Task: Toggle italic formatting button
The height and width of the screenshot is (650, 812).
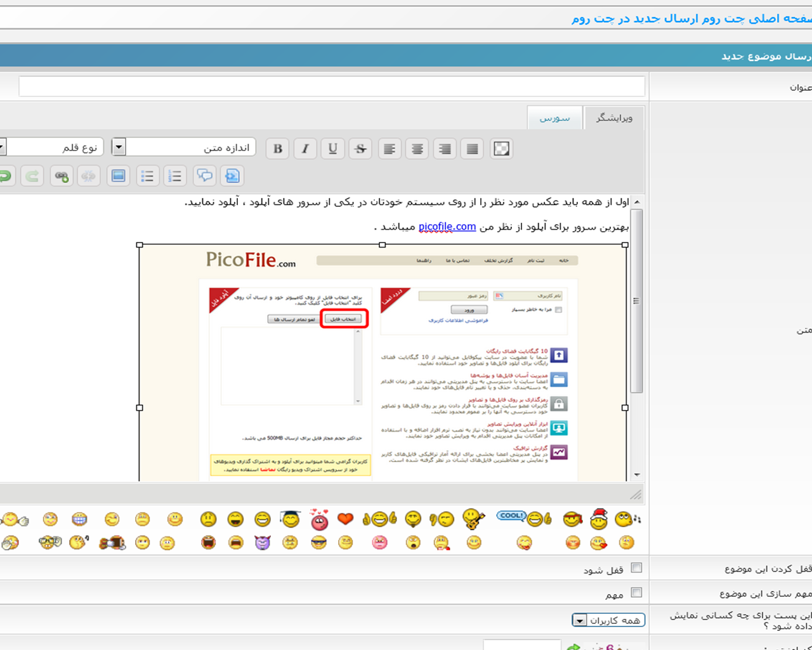Action: tap(305, 149)
